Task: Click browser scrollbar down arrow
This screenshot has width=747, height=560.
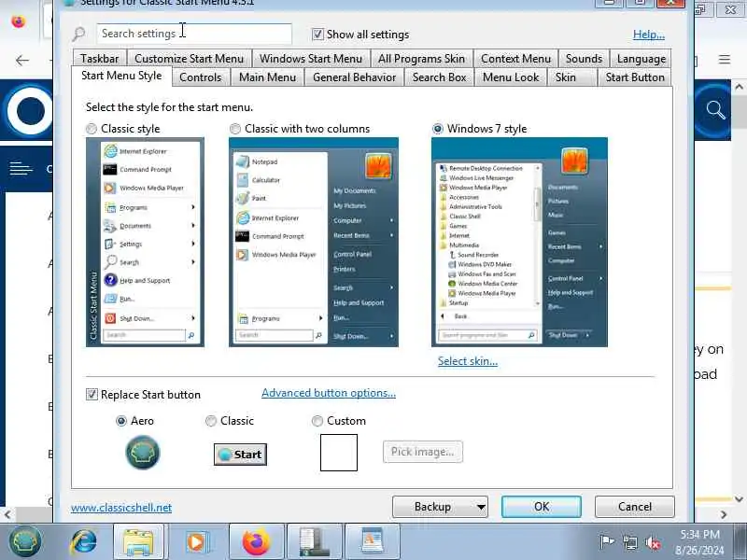Action: click(739, 499)
